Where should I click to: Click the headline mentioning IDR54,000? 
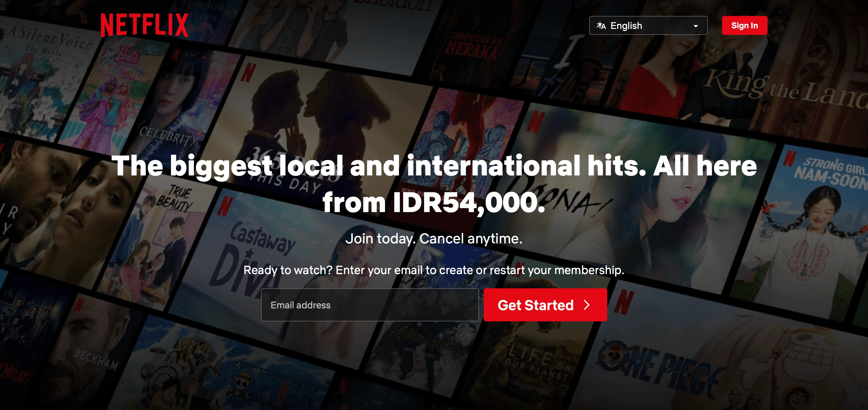(434, 184)
